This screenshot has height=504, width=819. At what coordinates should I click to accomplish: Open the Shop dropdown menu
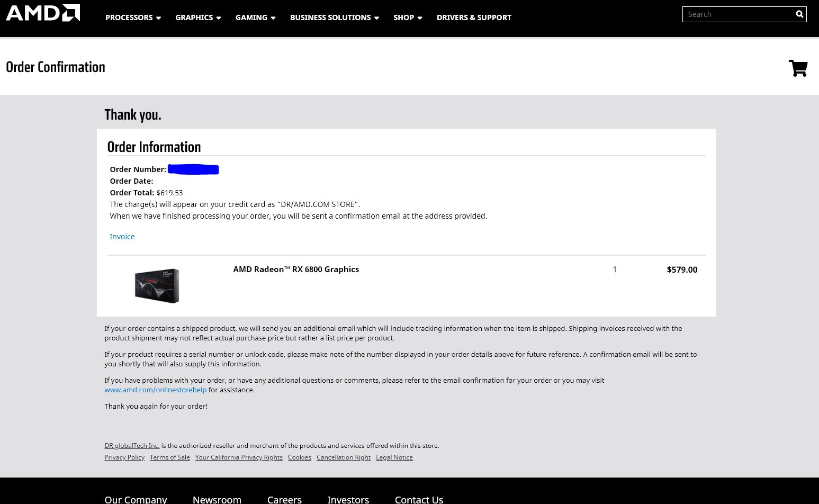tap(408, 17)
